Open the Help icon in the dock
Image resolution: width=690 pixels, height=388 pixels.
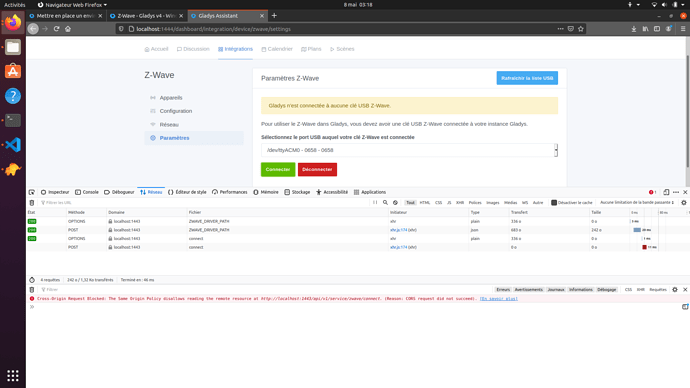[13, 96]
